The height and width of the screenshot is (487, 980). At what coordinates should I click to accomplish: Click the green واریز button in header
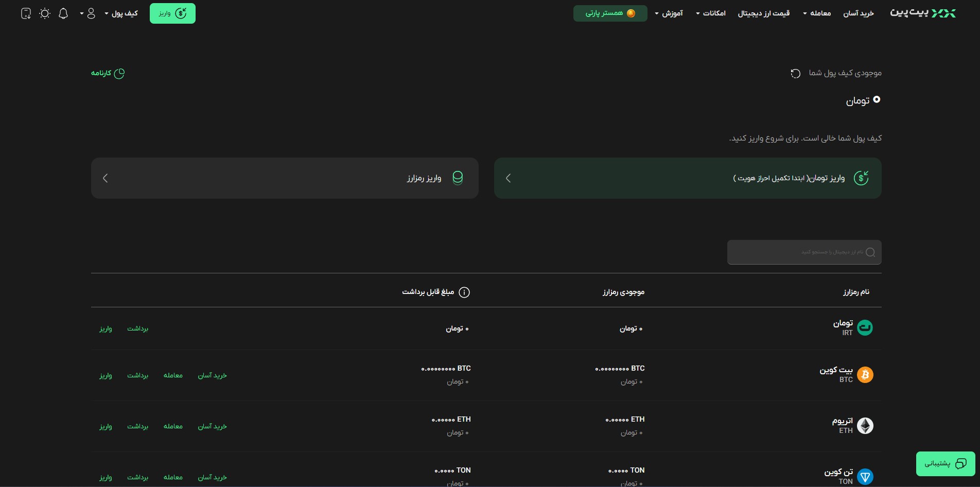[172, 13]
